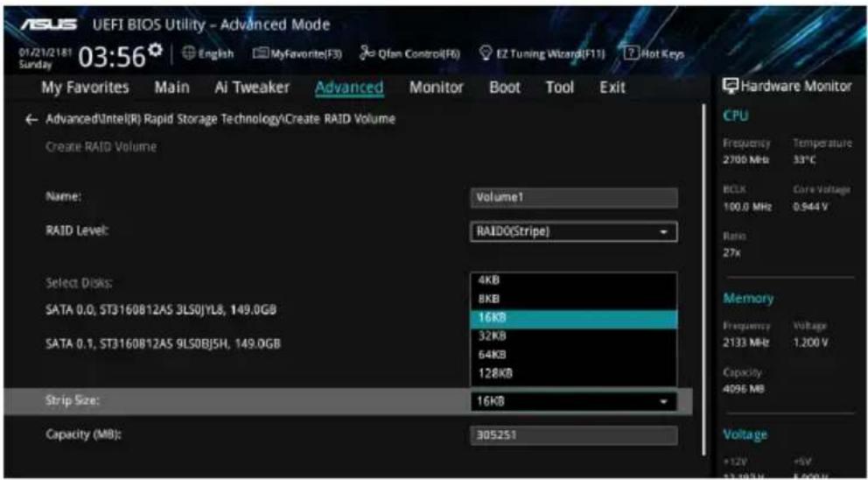Image resolution: width=868 pixels, height=480 pixels.
Task: Click the Capacity (MB) label
Action: click(84, 434)
